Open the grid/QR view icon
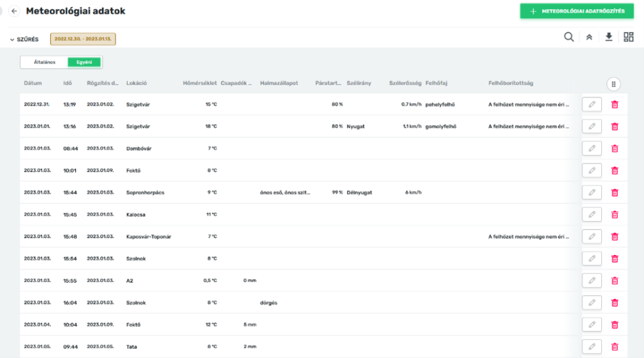644x358 pixels. coord(628,37)
